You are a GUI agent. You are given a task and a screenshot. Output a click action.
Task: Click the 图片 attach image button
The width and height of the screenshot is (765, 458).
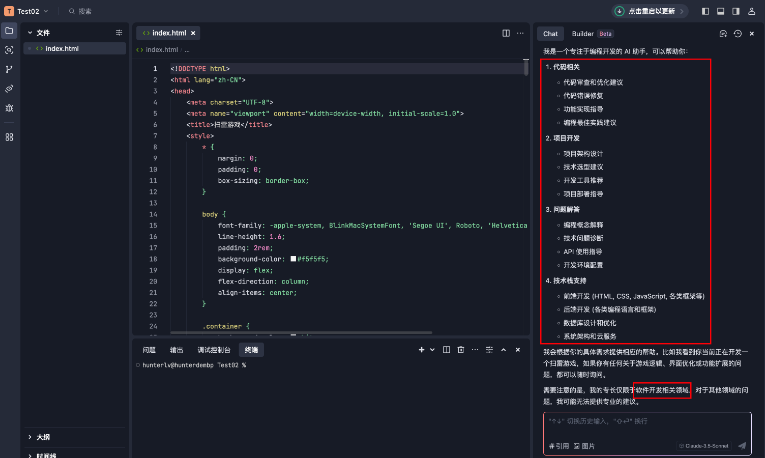[587, 445]
